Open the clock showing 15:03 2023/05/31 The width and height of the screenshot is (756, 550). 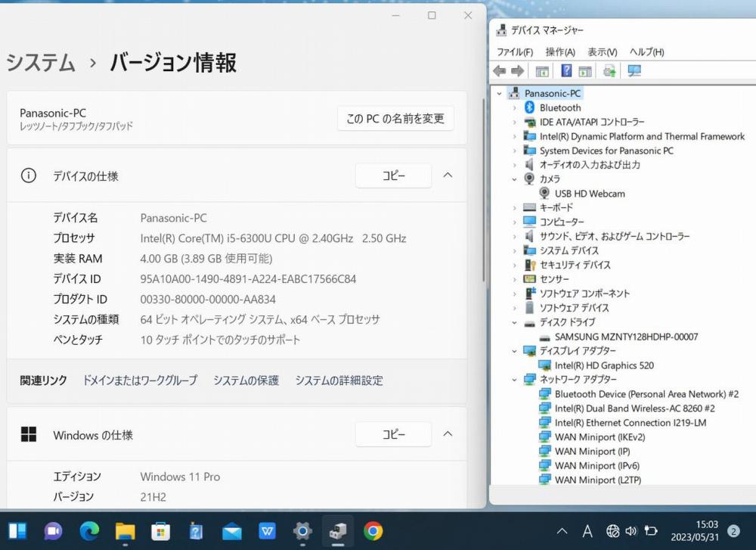click(x=694, y=530)
